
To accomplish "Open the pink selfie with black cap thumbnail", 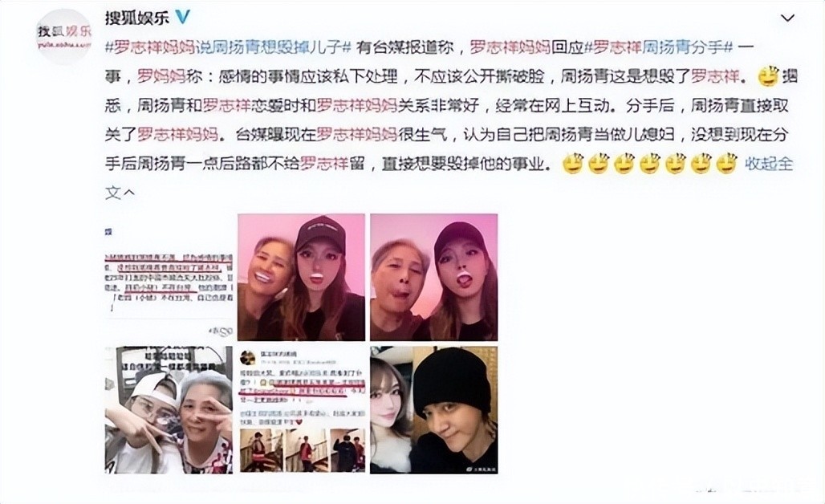I will tap(301, 277).
